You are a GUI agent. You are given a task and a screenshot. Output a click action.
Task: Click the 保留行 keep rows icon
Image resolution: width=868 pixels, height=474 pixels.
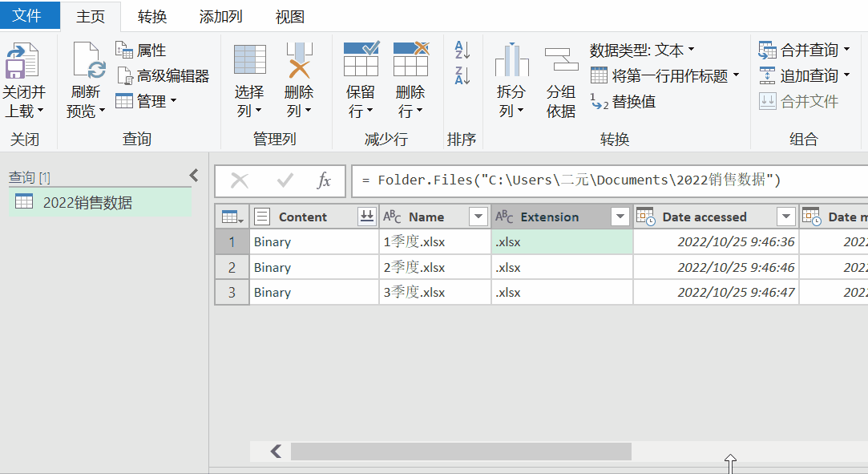coord(361,59)
